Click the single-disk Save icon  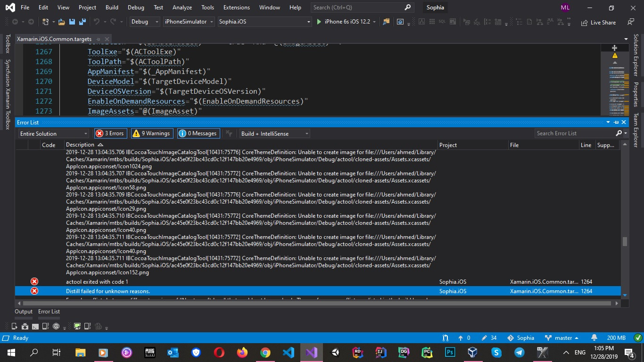tap(72, 22)
